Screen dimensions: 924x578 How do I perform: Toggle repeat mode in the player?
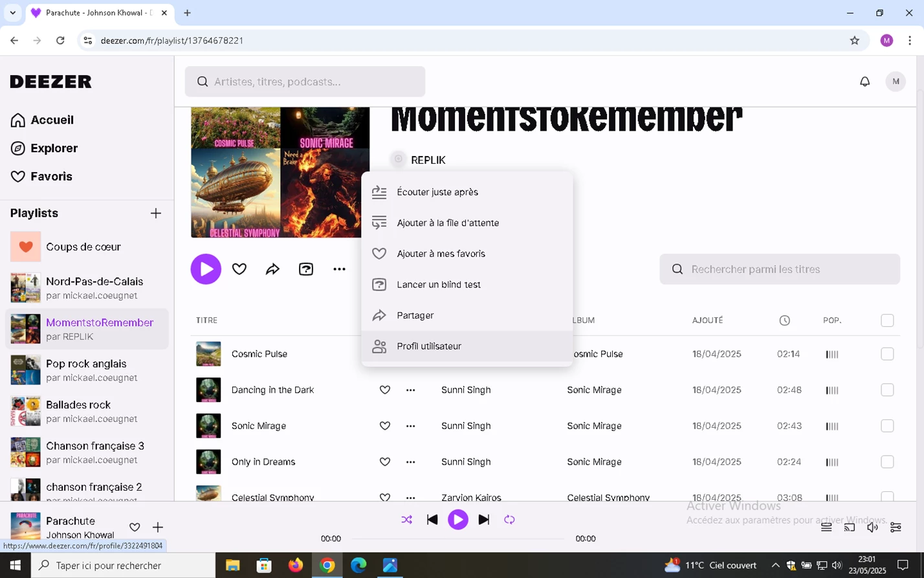509,520
